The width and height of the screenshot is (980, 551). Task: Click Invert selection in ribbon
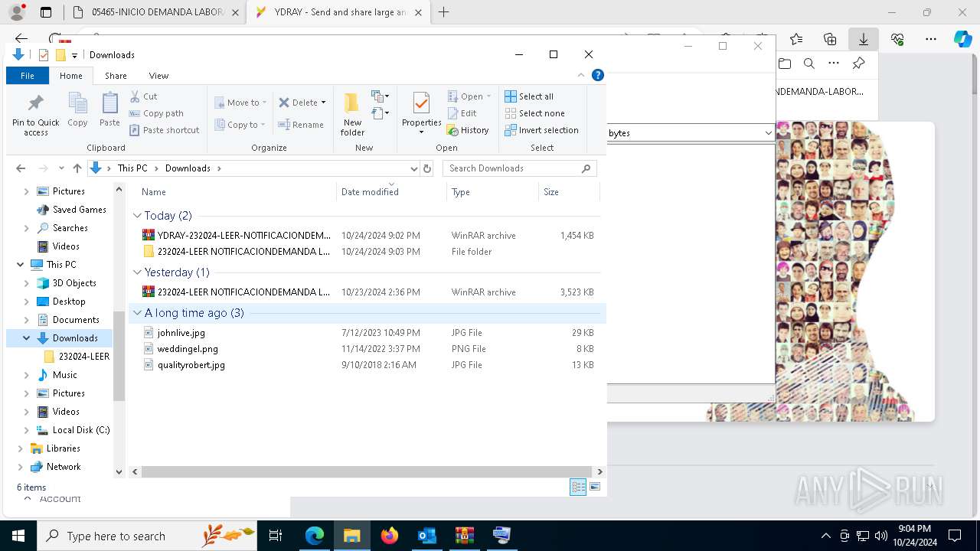coord(541,130)
